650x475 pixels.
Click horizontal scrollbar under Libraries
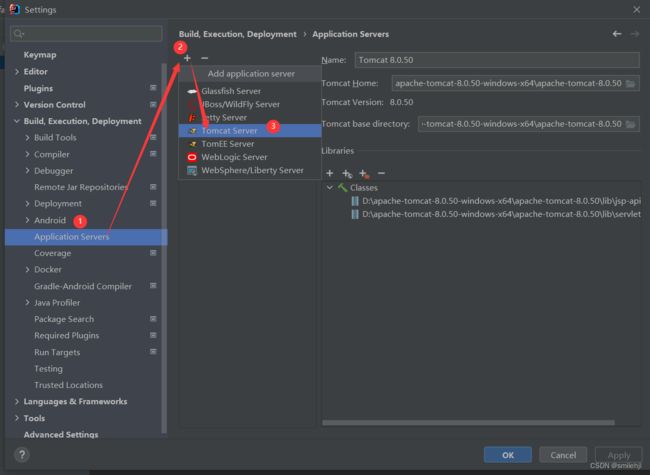pyautogui.click(x=468, y=423)
